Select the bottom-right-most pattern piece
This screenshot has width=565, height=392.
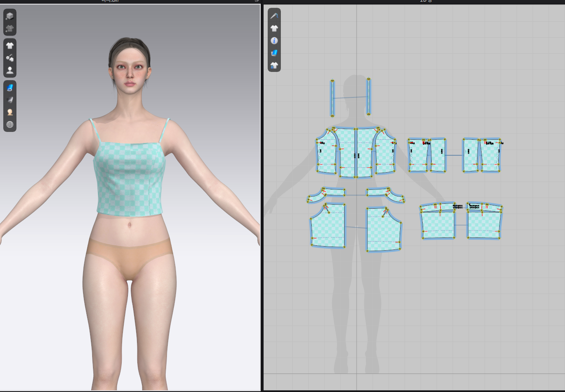point(484,224)
